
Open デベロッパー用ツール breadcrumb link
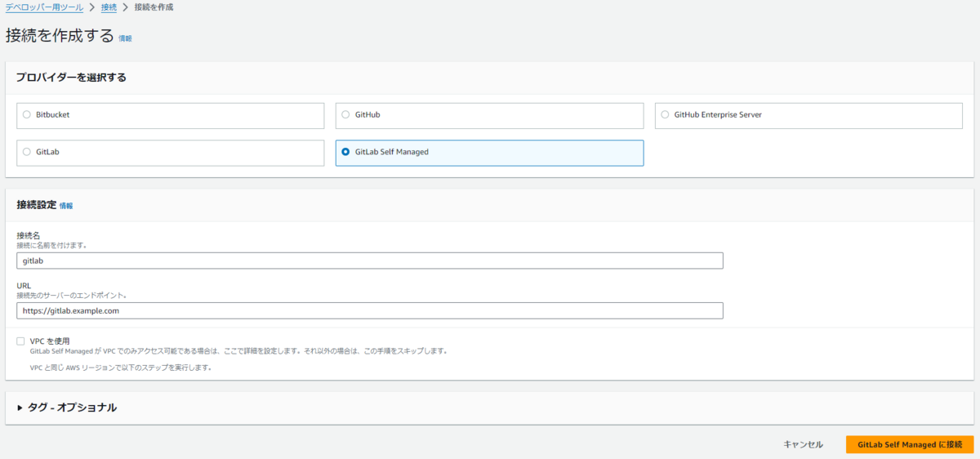pyautogui.click(x=46, y=7)
